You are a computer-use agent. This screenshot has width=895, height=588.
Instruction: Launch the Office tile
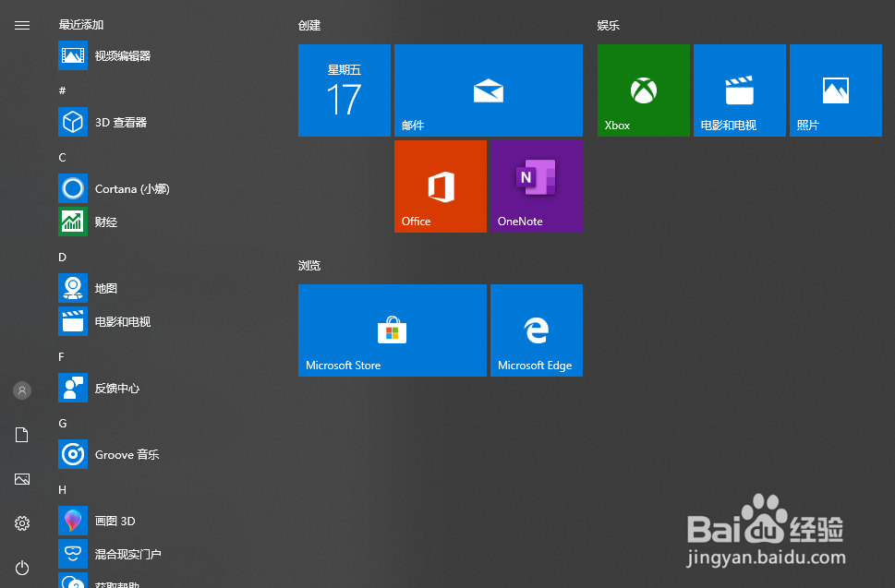point(440,186)
